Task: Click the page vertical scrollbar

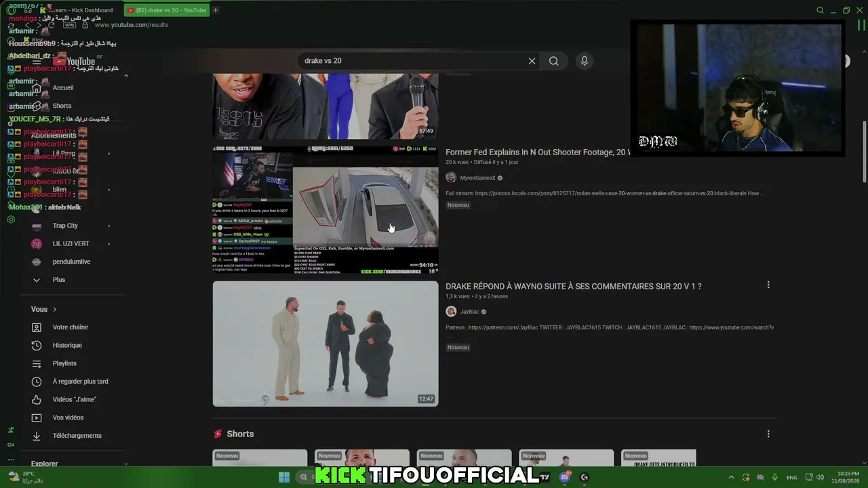Action: tap(864, 152)
